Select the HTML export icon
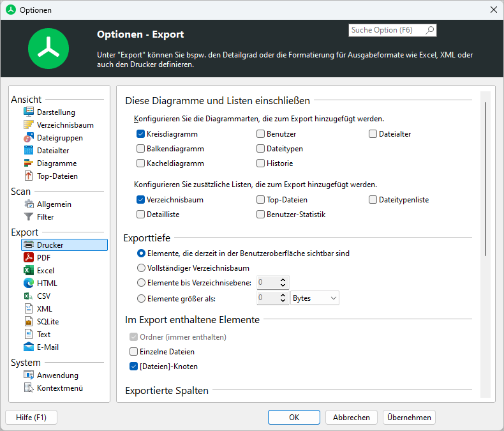Screen dimensions: 504x431 point(29,283)
